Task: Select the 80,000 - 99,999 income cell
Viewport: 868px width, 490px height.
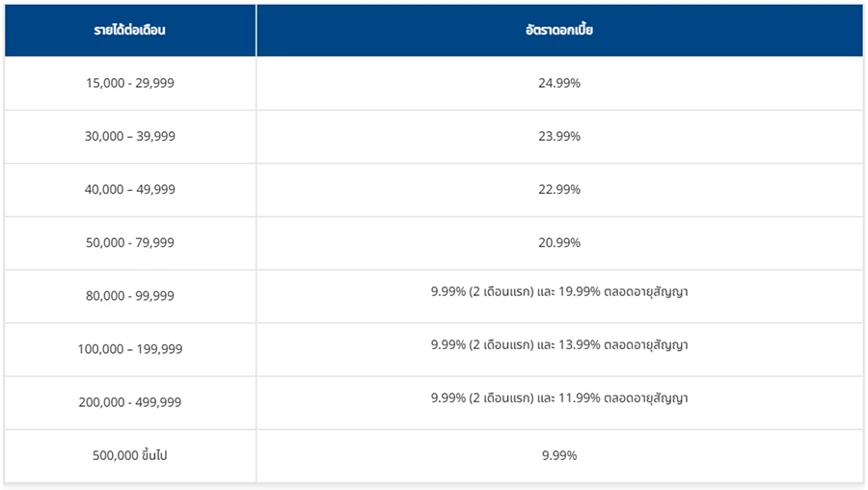Action: click(x=130, y=296)
